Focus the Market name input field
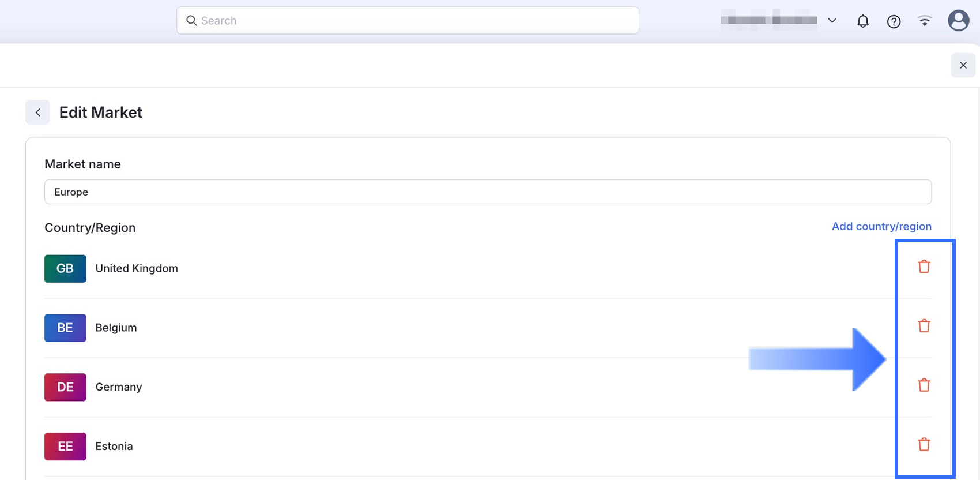 click(x=487, y=192)
